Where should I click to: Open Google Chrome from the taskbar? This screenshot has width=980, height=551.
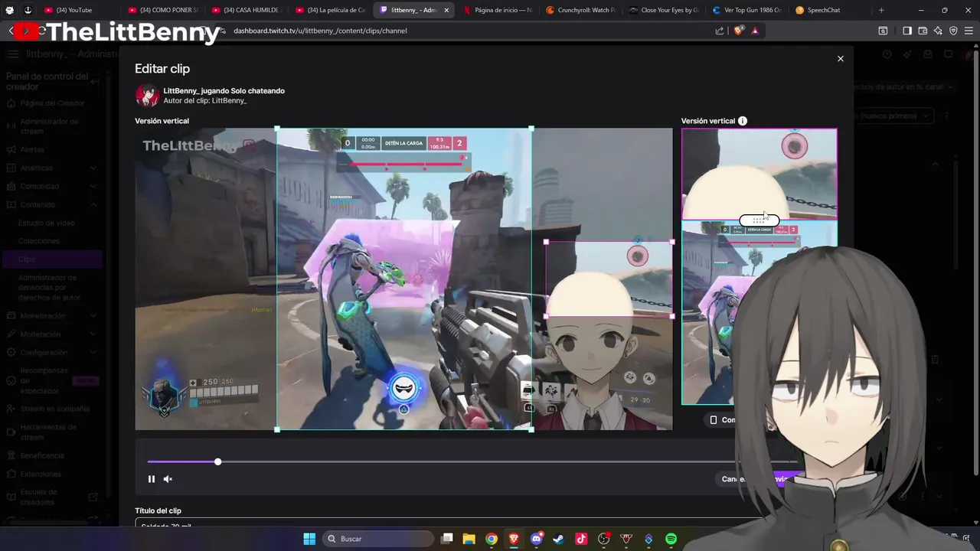pyautogui.click(x=492, y=539)
